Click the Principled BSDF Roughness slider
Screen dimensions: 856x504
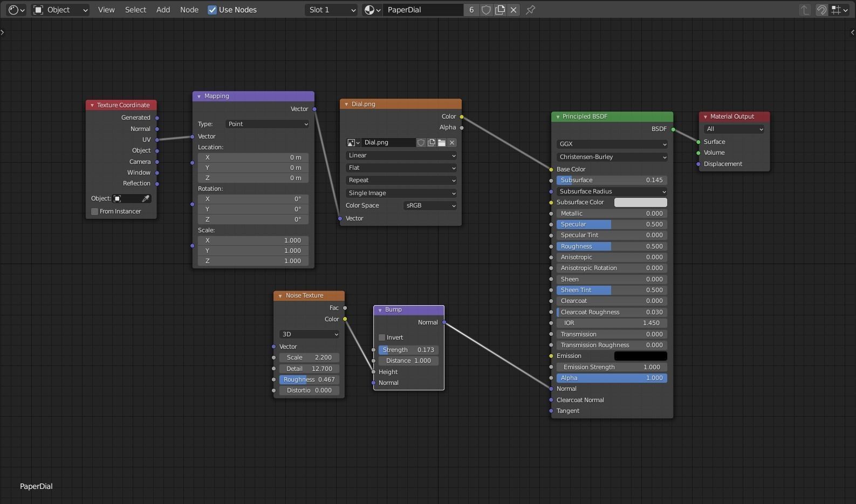click(612, 246)
